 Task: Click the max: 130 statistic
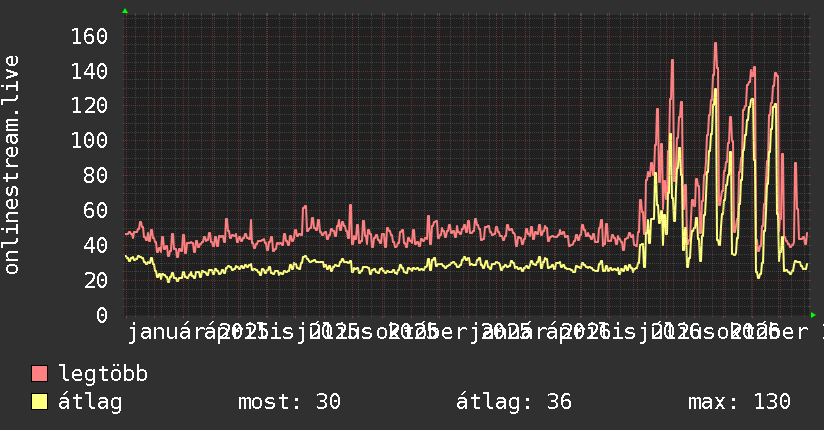(x=739, y=402)
